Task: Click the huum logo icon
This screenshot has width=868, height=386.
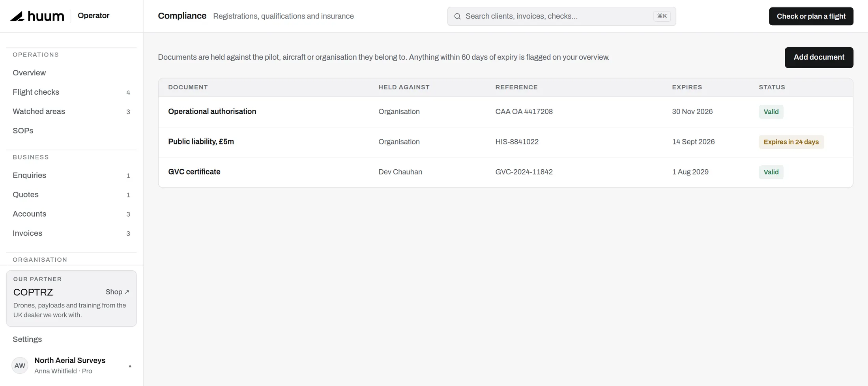Action: 17,16
